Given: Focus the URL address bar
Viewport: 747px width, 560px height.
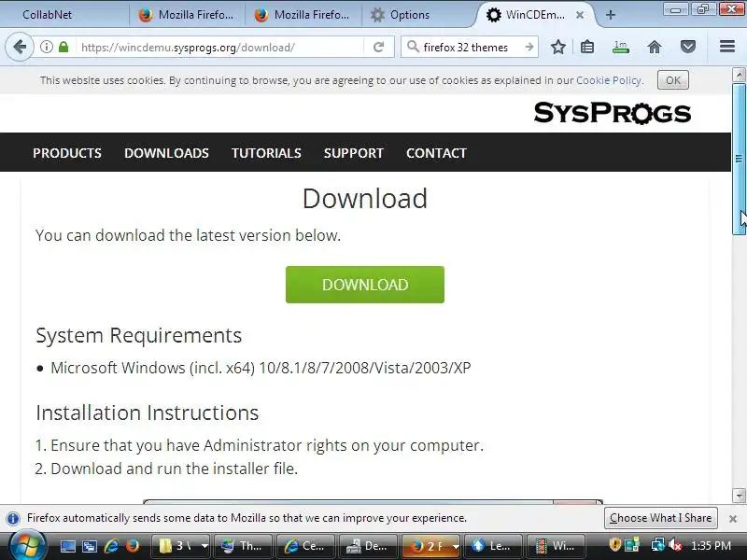Looking at the screenshot, I should point(219,48).
